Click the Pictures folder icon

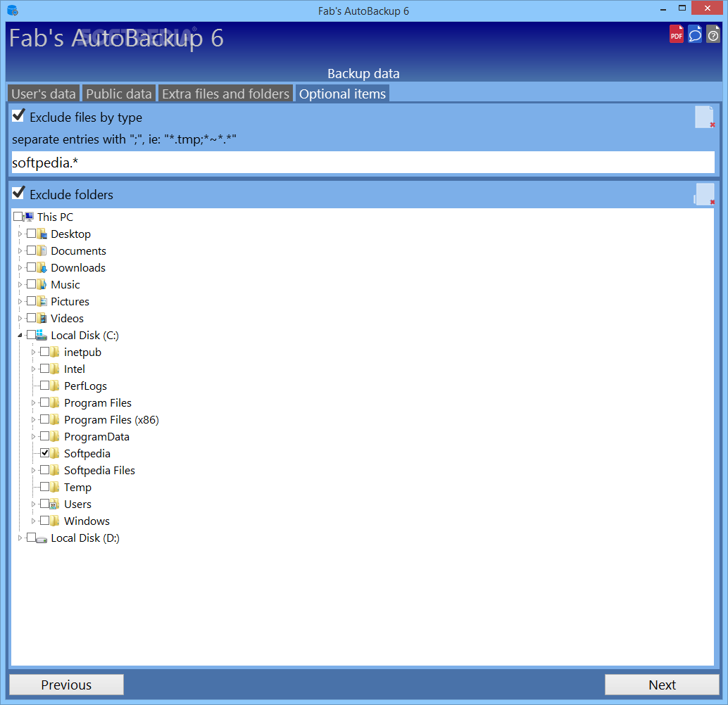pyautogui.click(x=42, y=301)
